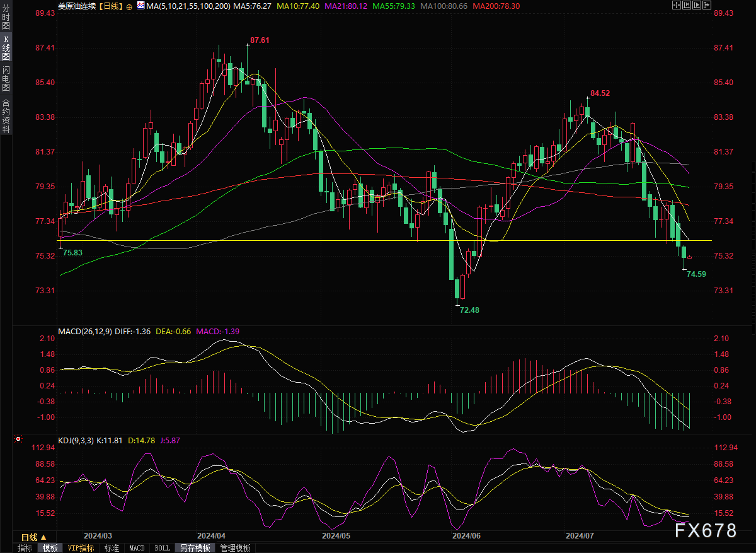Expand the 日线 period selector
This screenshot has height=553, width=756.
[x=33, y=537]
